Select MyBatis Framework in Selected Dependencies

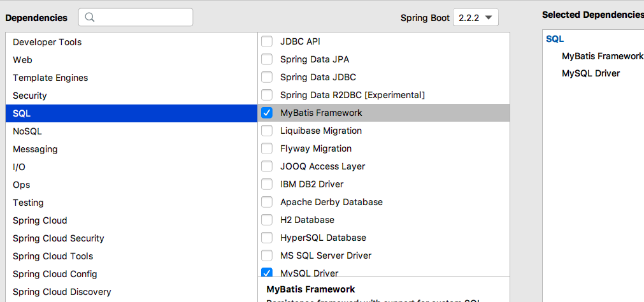[602, 56]
